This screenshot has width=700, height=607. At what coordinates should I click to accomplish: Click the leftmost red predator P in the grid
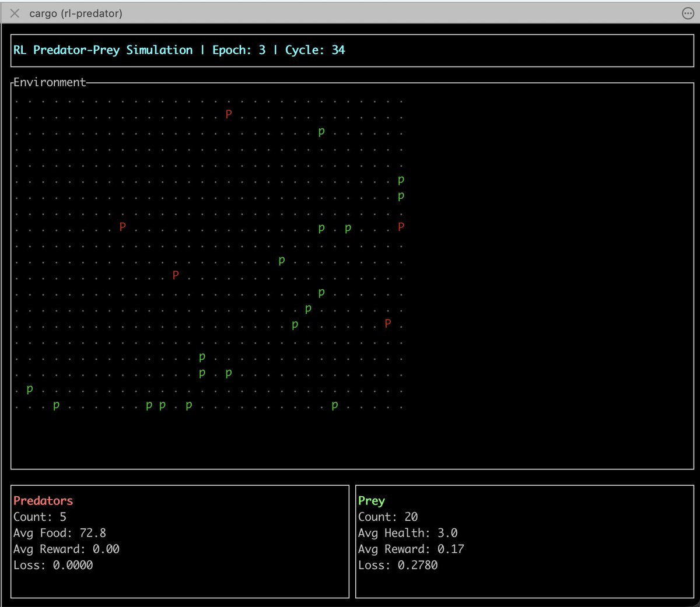(123, 226)
